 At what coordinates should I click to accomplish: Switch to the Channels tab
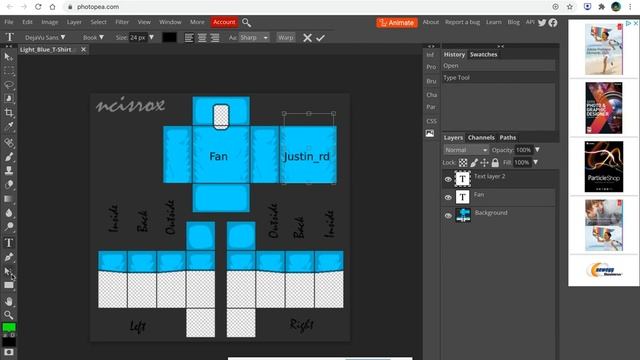coord(481,138)
